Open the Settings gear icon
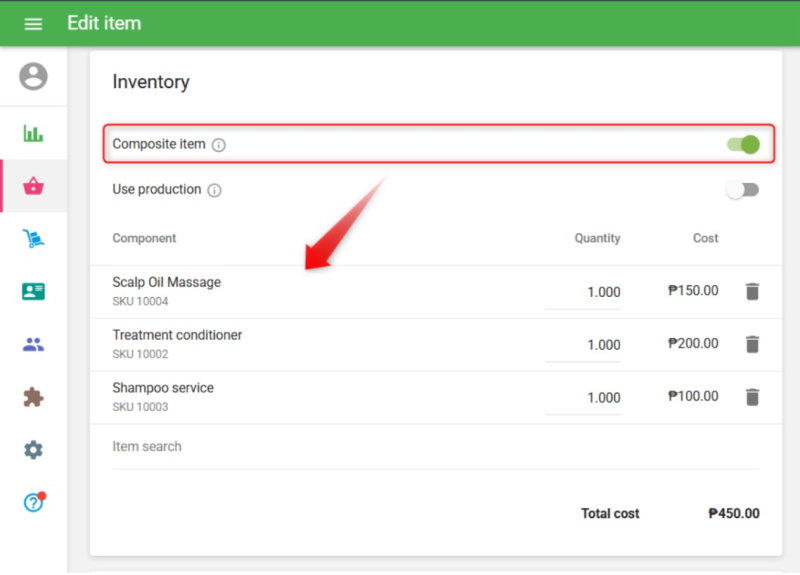The image size is (800, 575). pos(33,450)
